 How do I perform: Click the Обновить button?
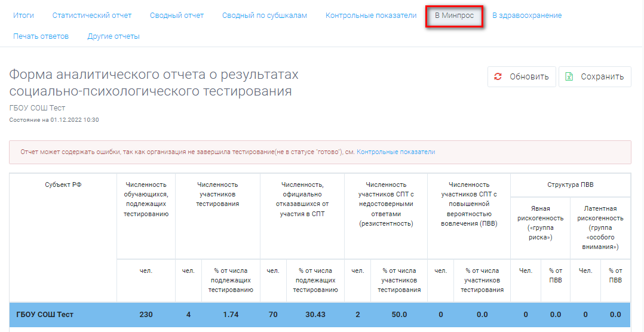(522, 77)
